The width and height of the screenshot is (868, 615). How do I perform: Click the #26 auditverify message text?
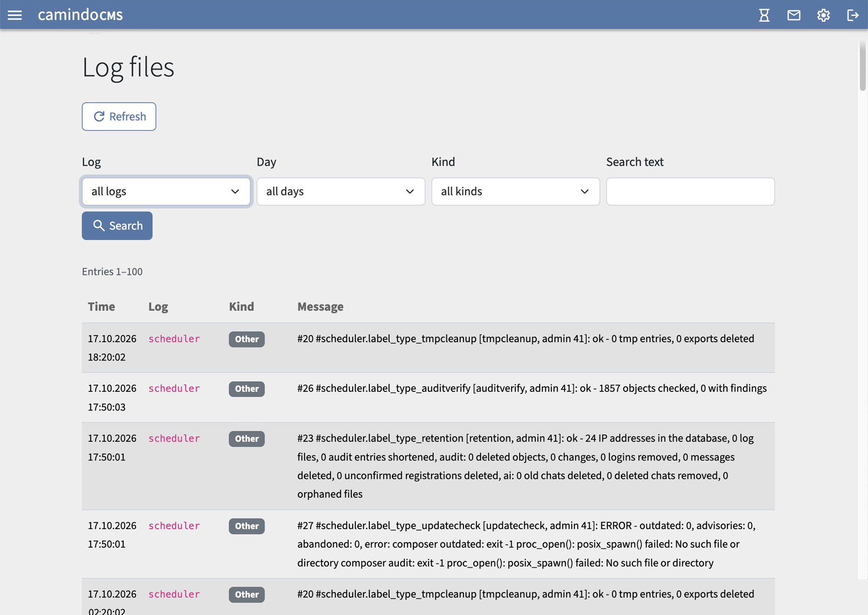[532, 388]
